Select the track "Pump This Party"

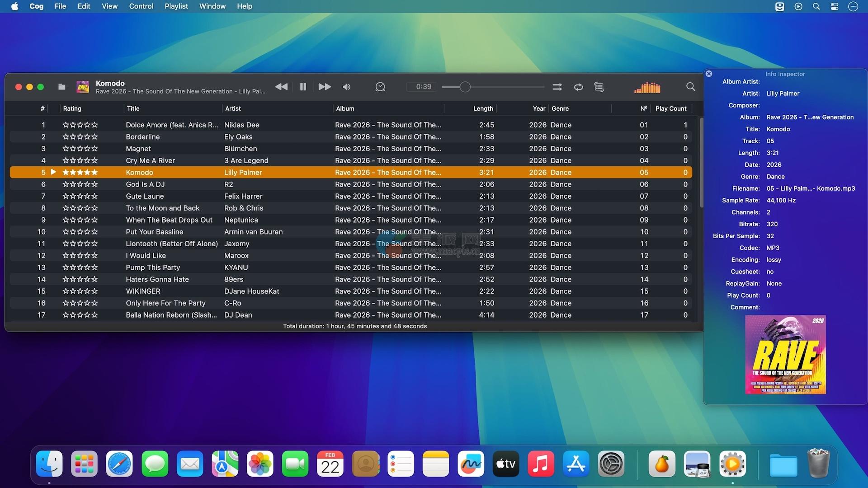[x=153, y=267]
